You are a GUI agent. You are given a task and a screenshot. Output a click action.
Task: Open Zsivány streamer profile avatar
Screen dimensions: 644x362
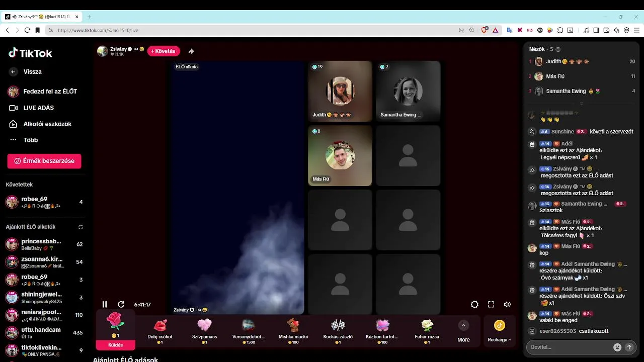(x=103, y=51)
